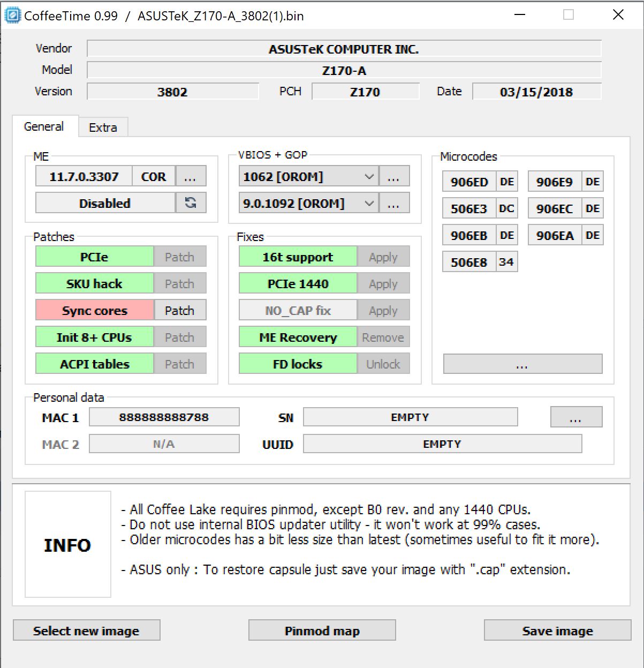Click the Date 03/15/2018 field

537,92
